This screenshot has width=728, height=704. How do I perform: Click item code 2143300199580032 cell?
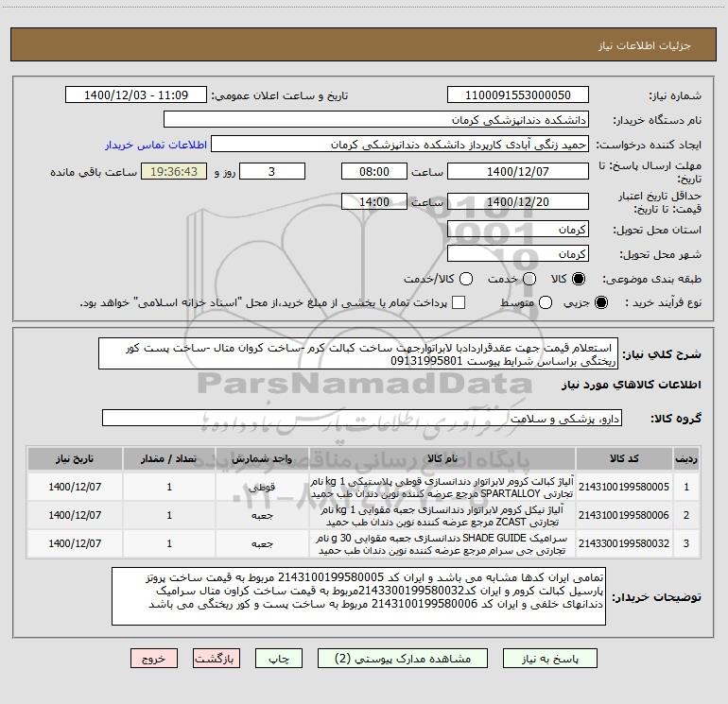[x=624, y=543]
